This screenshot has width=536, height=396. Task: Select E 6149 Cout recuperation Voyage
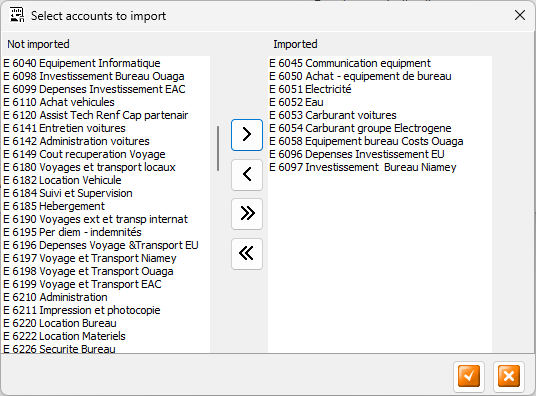(106, 154)
